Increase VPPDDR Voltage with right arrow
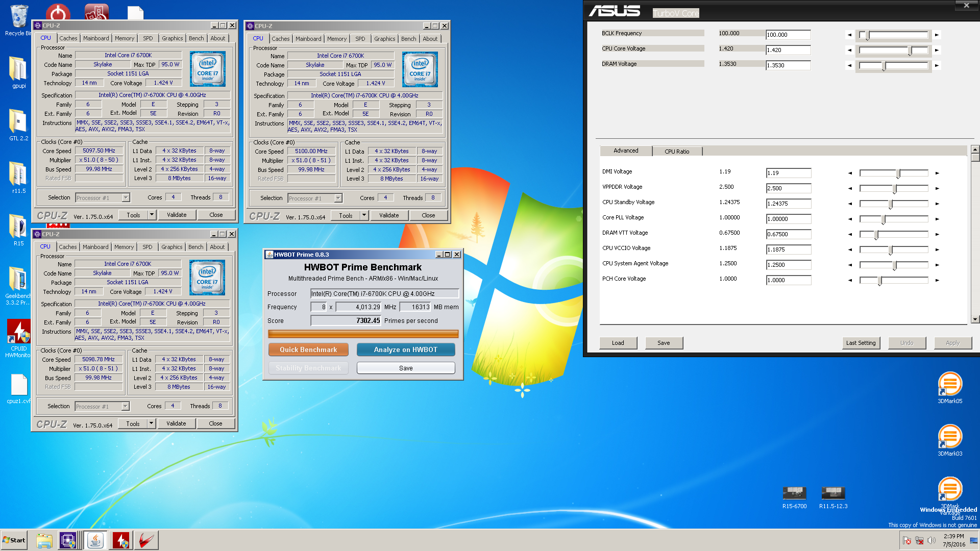The height and width of the screenshot is (551, 980). 937,189
